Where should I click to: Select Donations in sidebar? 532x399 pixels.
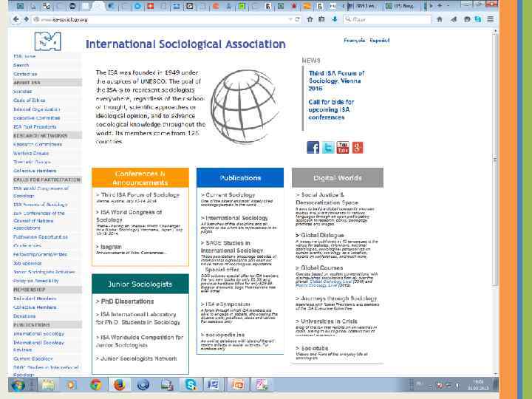24,316
